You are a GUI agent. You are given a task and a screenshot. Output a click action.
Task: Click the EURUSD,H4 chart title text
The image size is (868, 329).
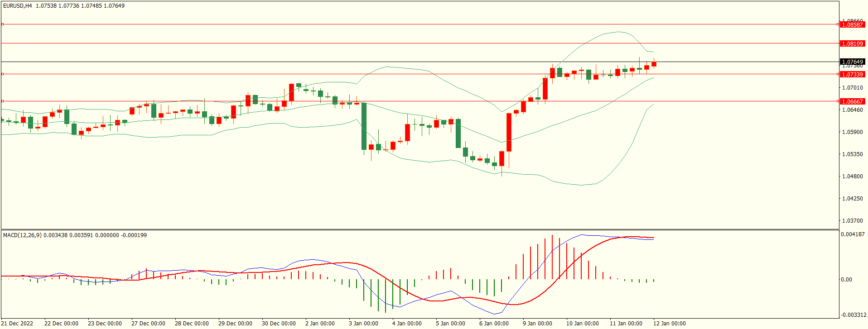tap(18, 6)
